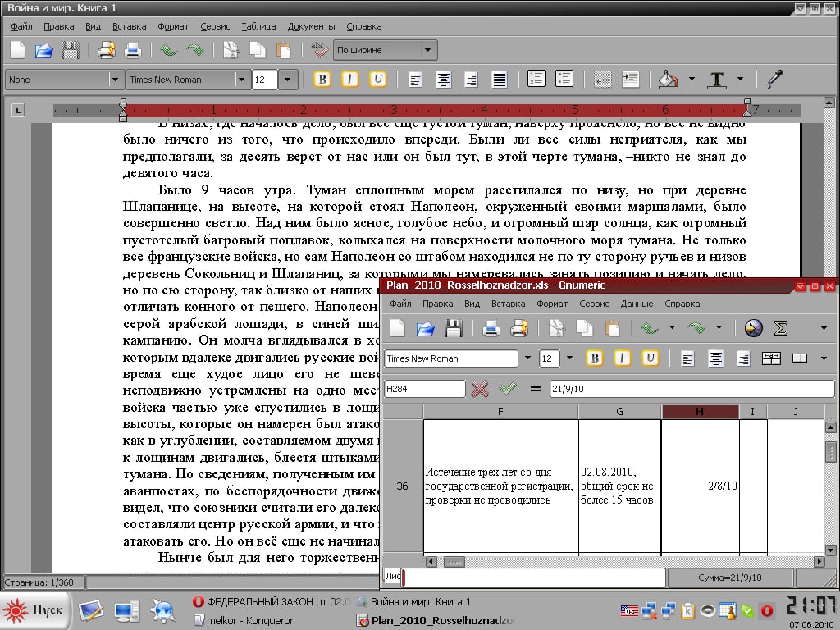Select column F header in Gnumeric

[x=500, y=412]
